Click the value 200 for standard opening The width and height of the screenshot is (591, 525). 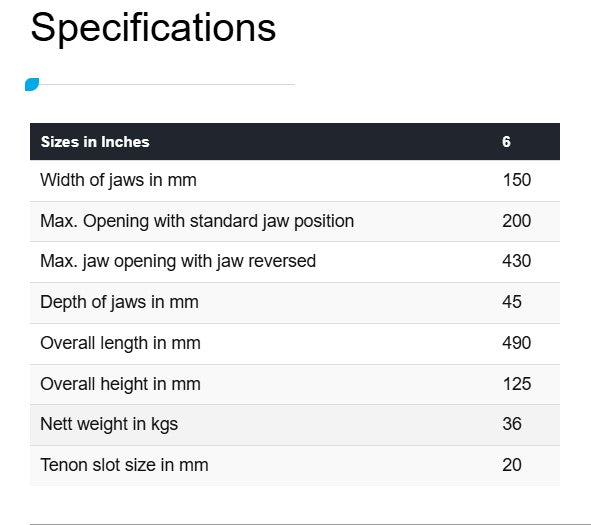[x=516, y=221]
